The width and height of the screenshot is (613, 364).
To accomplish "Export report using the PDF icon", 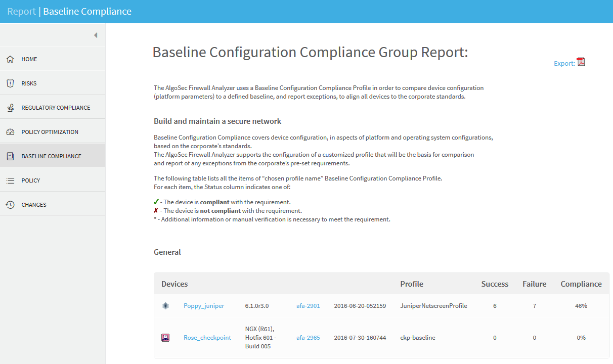I will click(x=581, y=62).
